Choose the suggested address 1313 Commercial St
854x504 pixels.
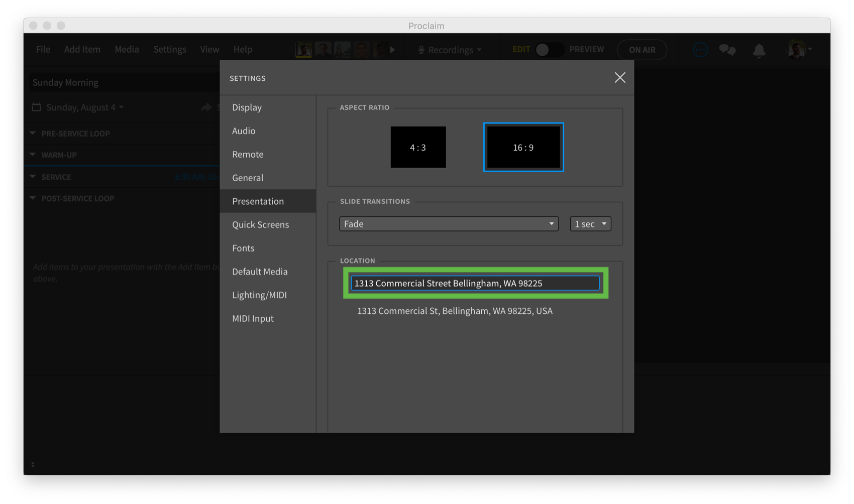pos(454,311)
